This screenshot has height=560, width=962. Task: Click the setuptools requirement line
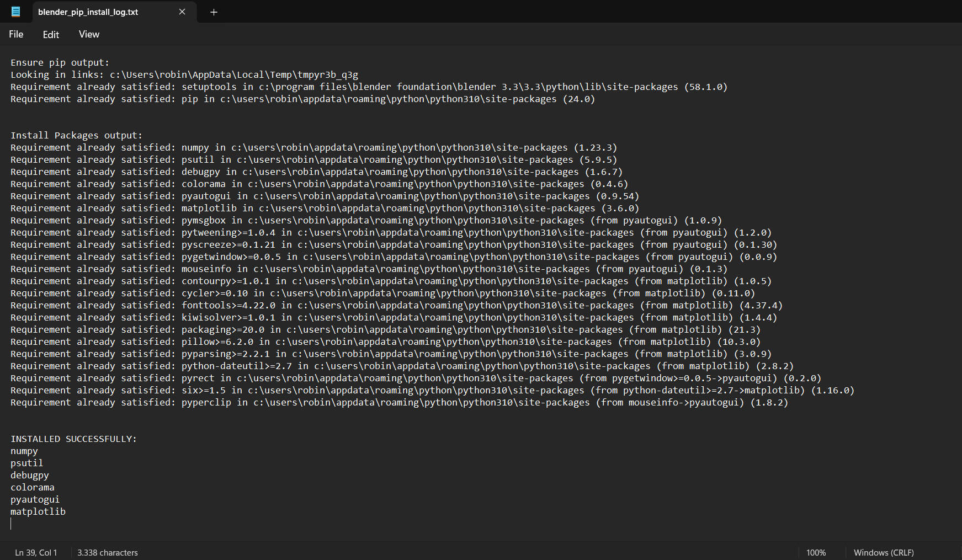pos(369,87)
